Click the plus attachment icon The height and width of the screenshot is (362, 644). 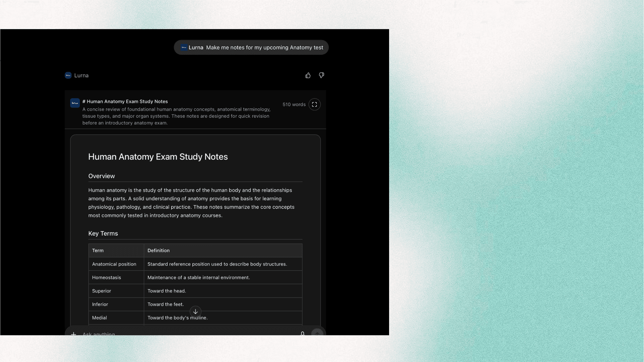(x=73, y=334)
